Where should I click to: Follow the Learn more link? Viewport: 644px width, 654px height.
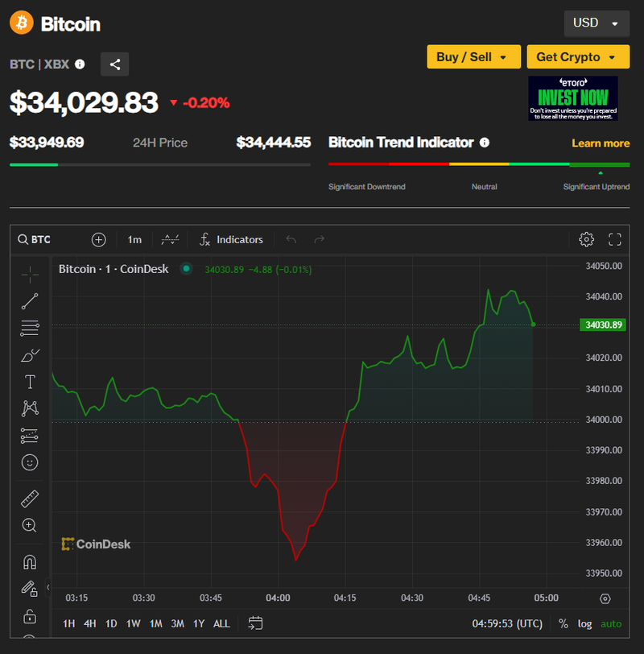[x=601, y=143]
